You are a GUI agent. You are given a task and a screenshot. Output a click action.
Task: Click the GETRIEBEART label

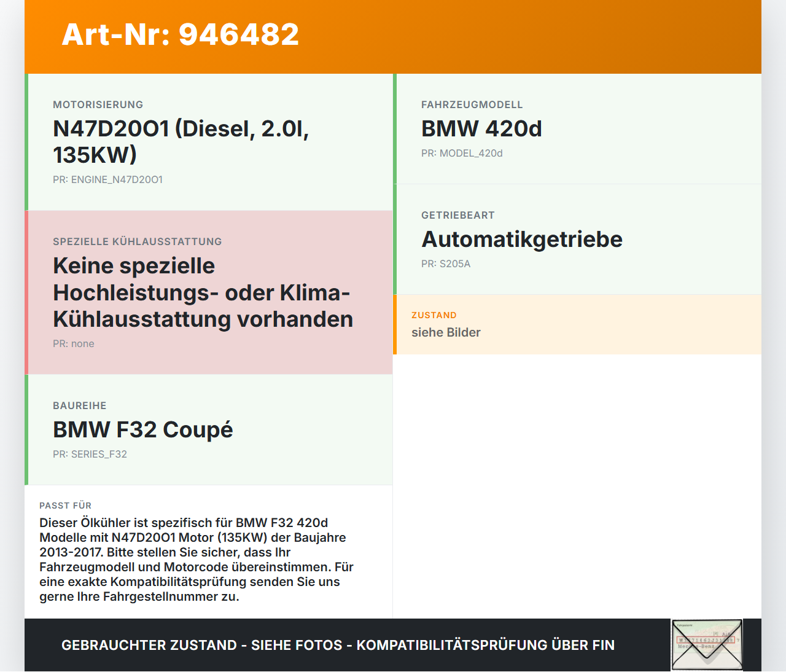(458, 216)
